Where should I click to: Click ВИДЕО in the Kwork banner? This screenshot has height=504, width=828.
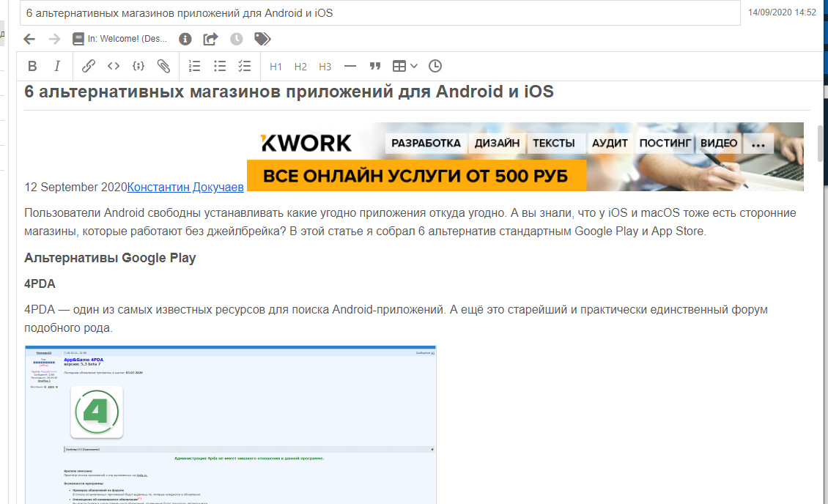(719, 143)
